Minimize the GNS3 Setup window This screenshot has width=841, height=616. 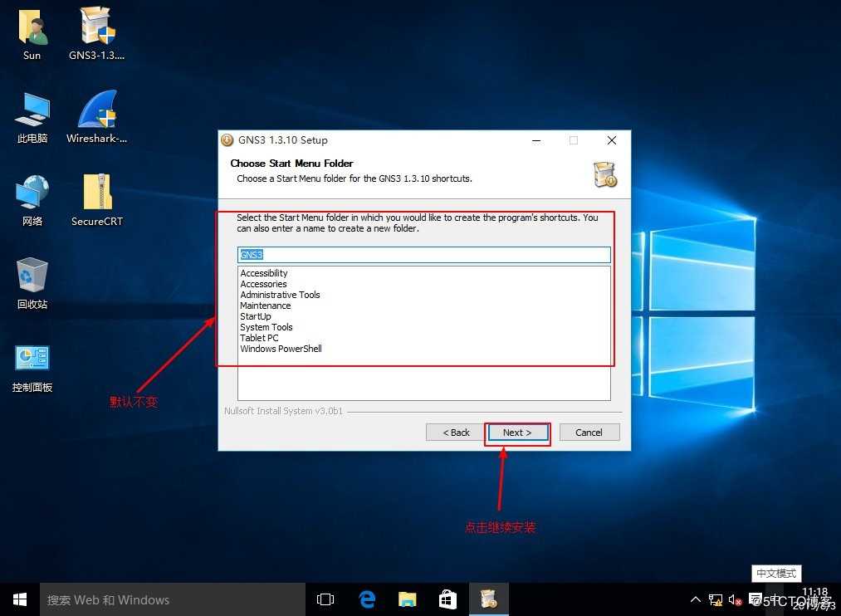536,140
